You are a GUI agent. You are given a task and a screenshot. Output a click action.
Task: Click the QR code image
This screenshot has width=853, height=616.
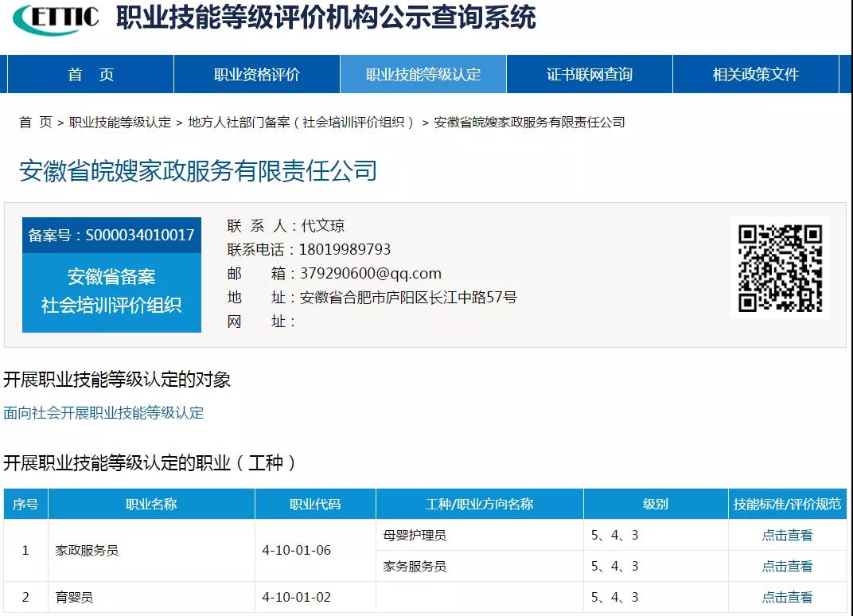(x=779, y=268)
